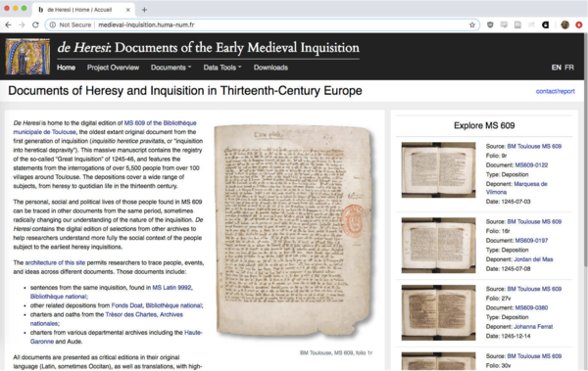Open deponent Johanna Ferrat link
Image resolution: width=588 pixels, height=371 pixels.
coord(533,326)
